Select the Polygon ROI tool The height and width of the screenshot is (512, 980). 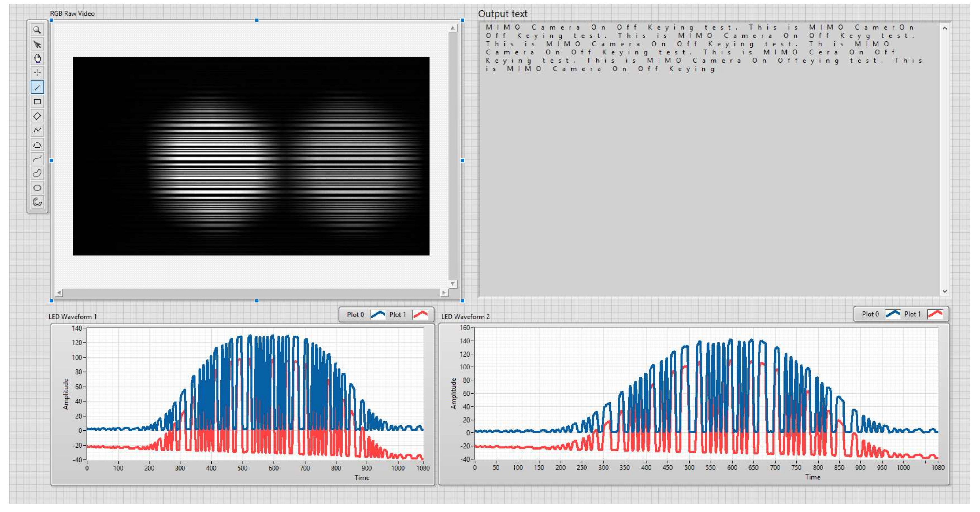click(x=37, y=145)
